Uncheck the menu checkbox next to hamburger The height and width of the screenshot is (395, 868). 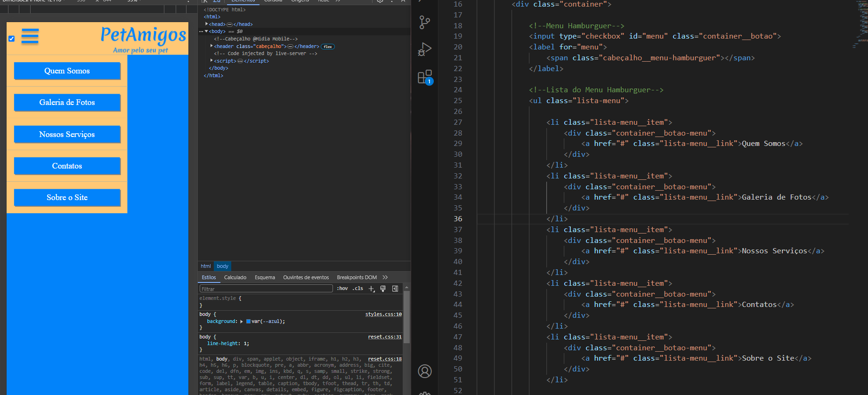pyautogui.click(x=11, y=39)
